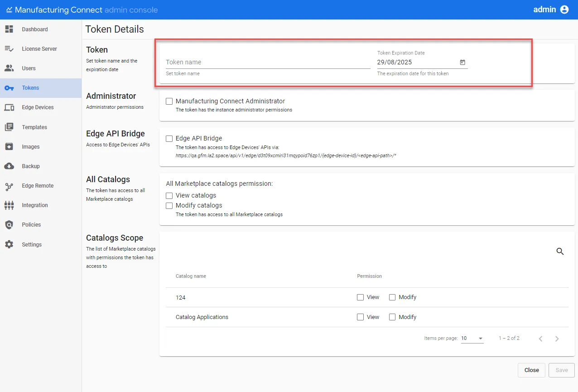Open the Items per page dropdown
Image resolution: width=578 pixels, height=392 pixels.
coord(472,339)
